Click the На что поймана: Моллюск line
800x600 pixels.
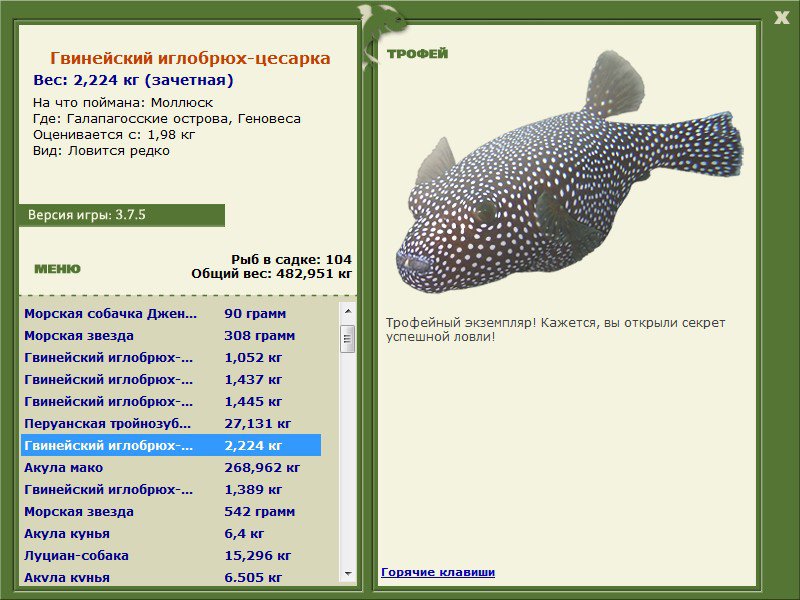coord(123,103)
